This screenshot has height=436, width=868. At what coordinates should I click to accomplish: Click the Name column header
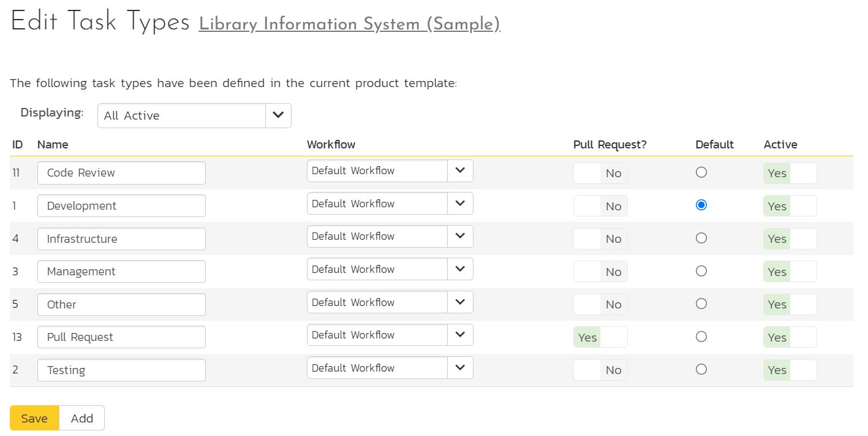tap(53, 145)
